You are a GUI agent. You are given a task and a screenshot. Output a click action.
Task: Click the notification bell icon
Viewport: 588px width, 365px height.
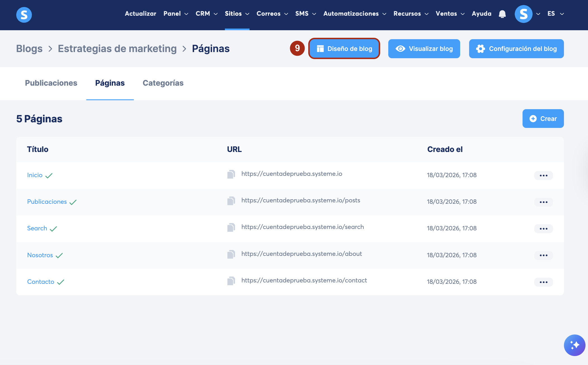click(x=502, y=14)
